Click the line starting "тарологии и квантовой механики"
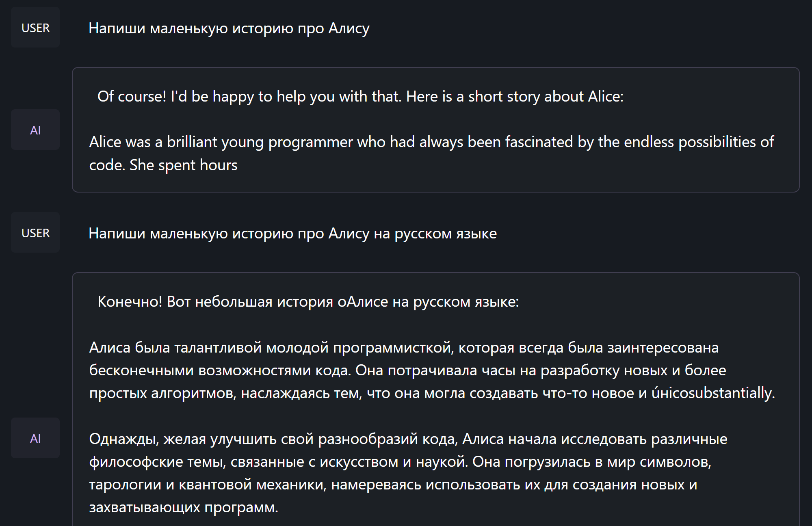812x526 pixels. [393, 485]
